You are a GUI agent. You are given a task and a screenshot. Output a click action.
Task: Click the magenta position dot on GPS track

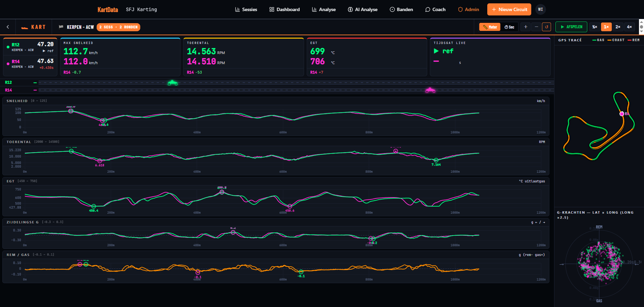pos(622,114)
